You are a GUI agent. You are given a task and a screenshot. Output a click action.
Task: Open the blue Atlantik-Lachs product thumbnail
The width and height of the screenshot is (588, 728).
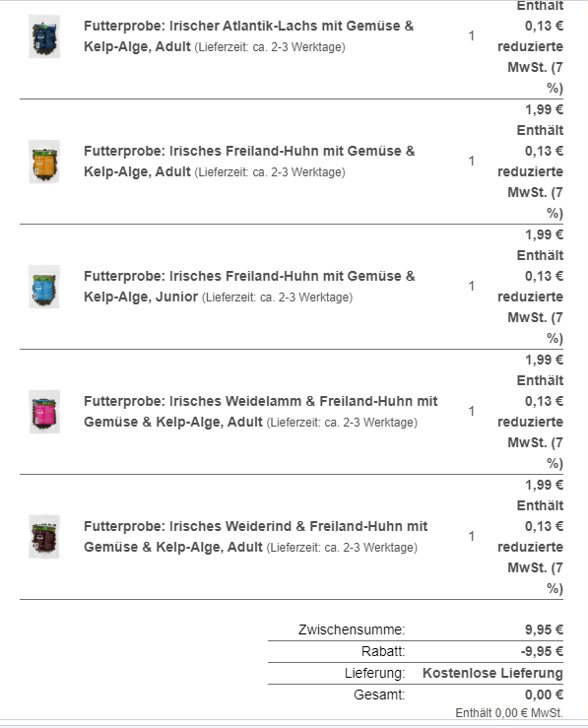coord(44,36)
